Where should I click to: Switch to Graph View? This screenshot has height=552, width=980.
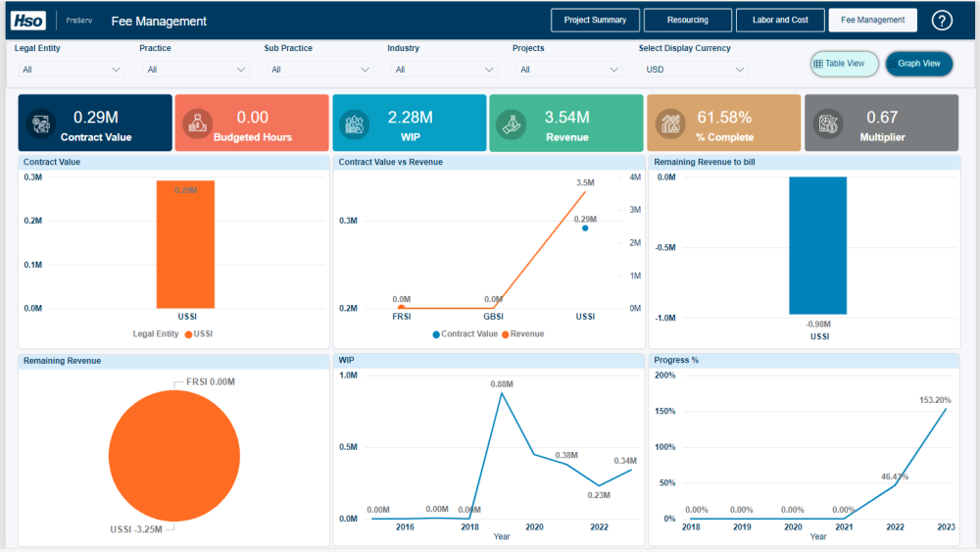pyautogui.click(x=919, y=64)
